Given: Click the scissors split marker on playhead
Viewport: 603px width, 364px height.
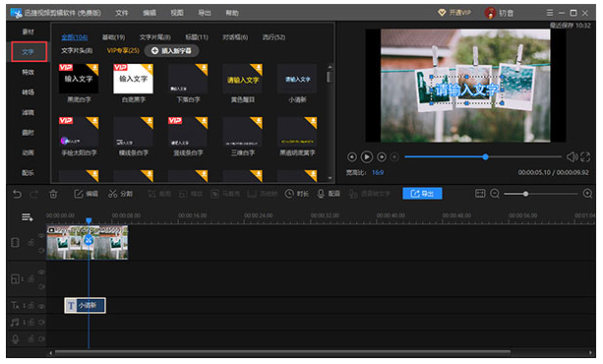Looking at the screenshot, I should tap(89, 240).
